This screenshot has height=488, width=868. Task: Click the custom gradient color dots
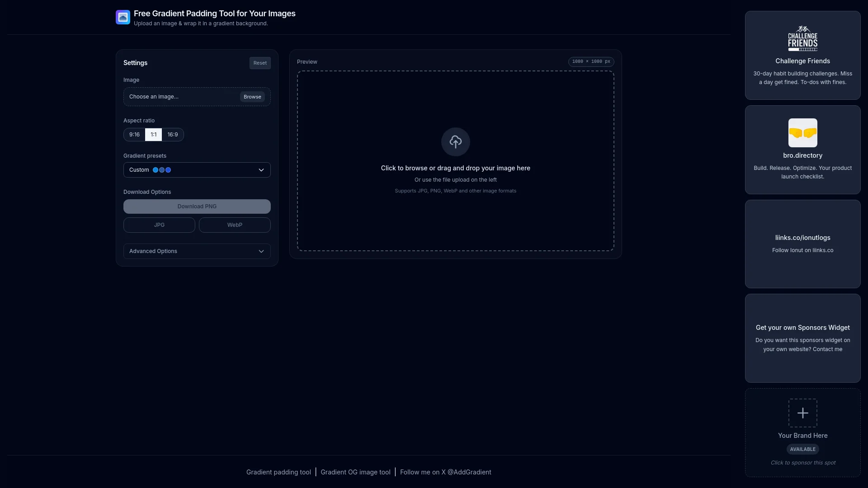(x=162, y=170)
